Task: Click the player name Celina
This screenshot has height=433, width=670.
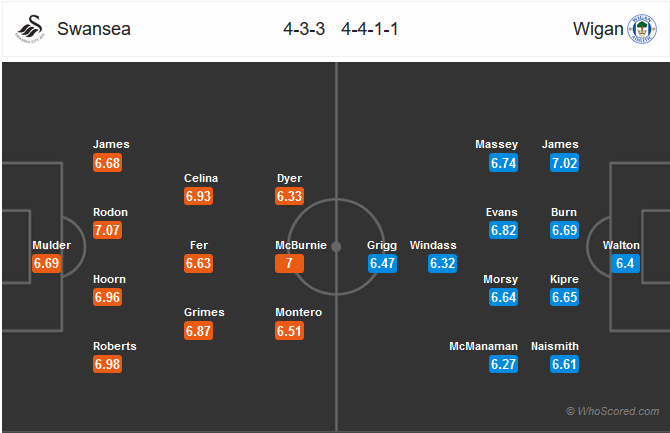Action: point(201,178)
